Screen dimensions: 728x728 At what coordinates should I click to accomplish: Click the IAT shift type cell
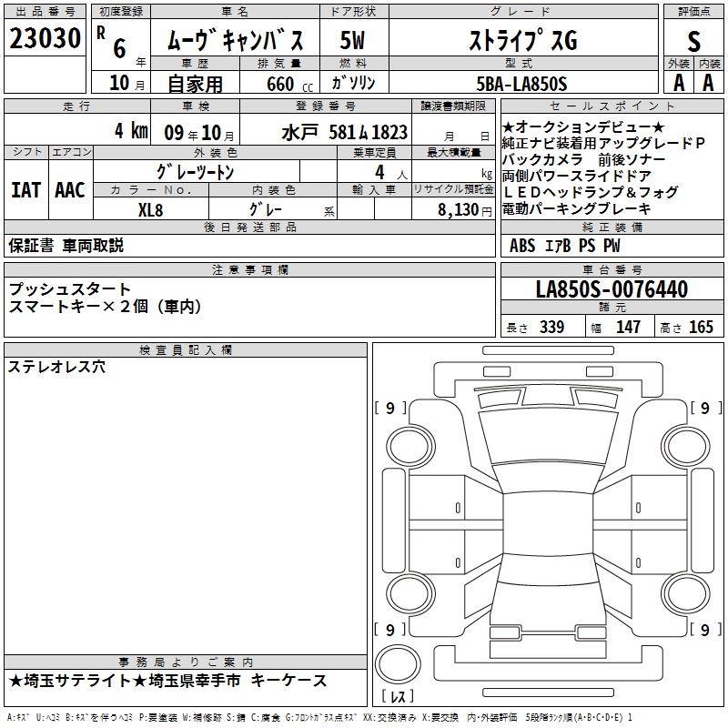25,190
